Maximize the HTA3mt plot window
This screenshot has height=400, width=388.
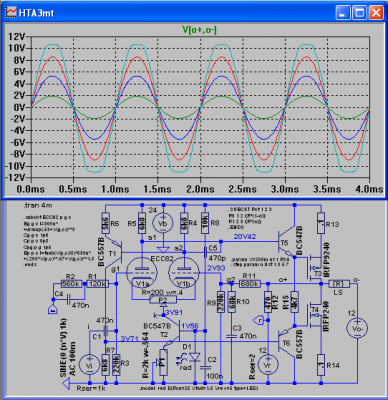(x=360, y=13)
